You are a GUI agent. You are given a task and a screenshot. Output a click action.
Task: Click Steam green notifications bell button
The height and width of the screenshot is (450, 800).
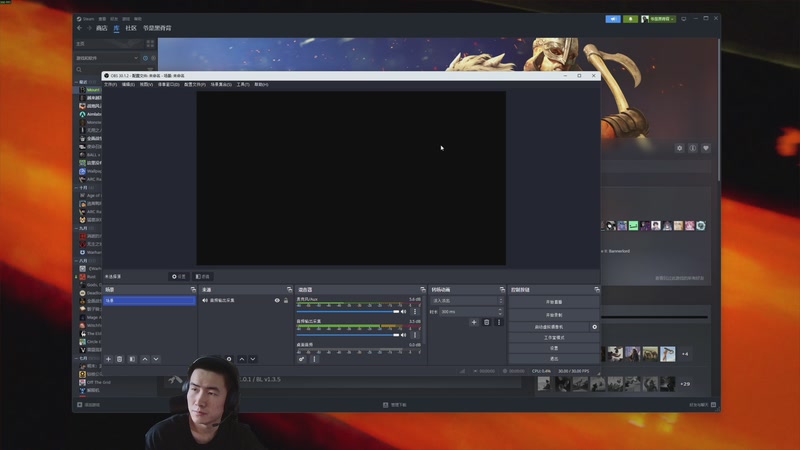tap(630, 19)
